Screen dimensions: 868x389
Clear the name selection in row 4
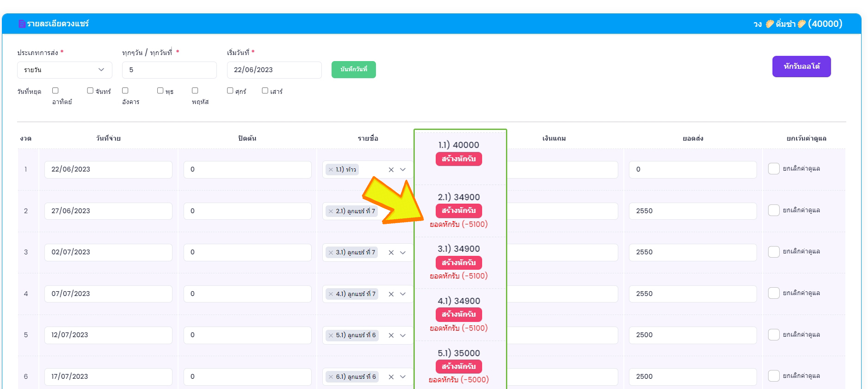tap(391, 294)
